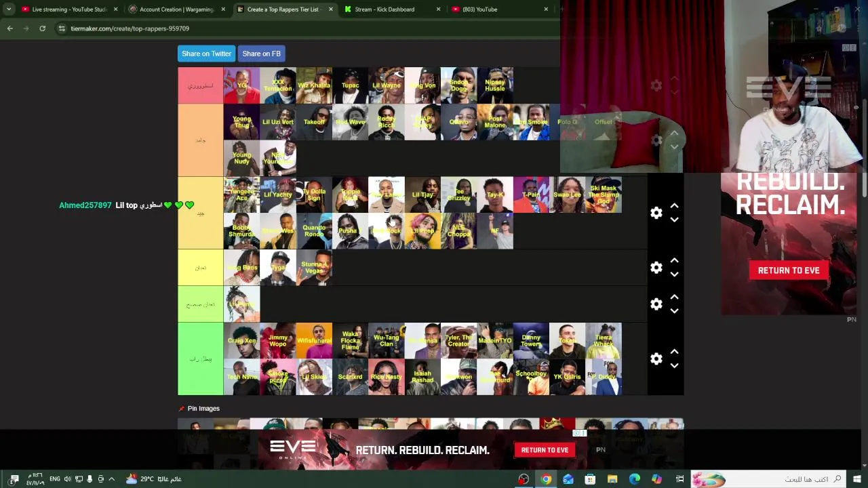868x488 pixels.
Task: Move the T-Pain tier row down
Action: pos(674,220)
